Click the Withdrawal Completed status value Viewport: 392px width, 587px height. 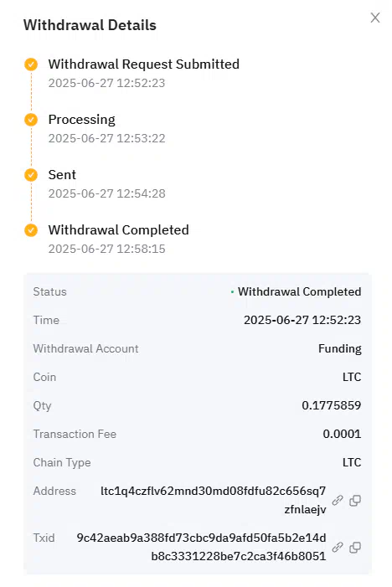[x=299, y=291]
